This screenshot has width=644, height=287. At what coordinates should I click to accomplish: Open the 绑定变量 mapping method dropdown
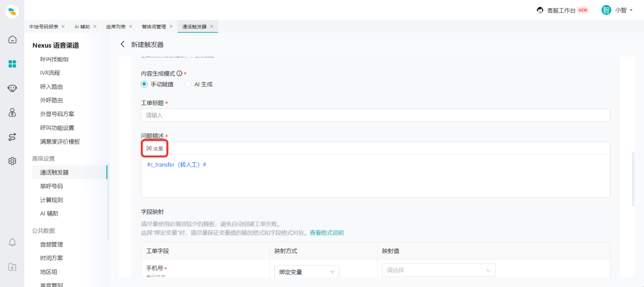307,271
